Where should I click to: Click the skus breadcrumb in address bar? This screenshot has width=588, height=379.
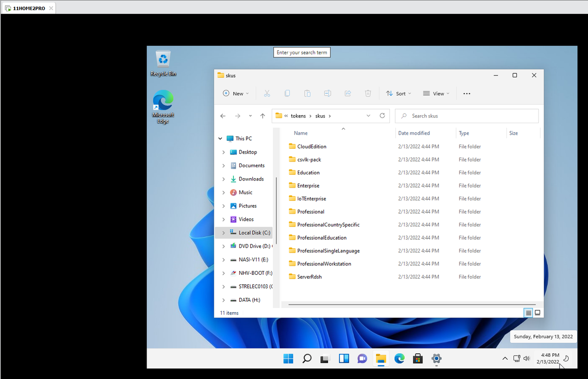point(320,116)
